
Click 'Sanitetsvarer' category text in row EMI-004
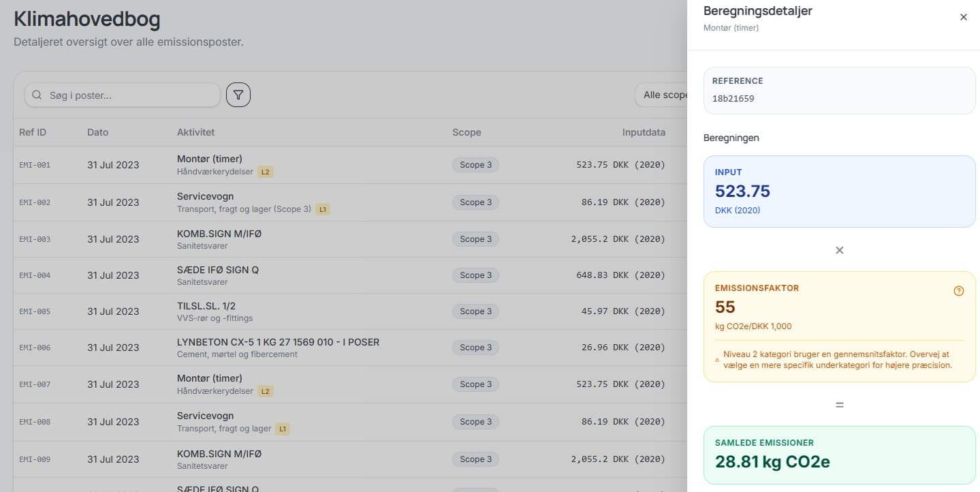[202, 282]
